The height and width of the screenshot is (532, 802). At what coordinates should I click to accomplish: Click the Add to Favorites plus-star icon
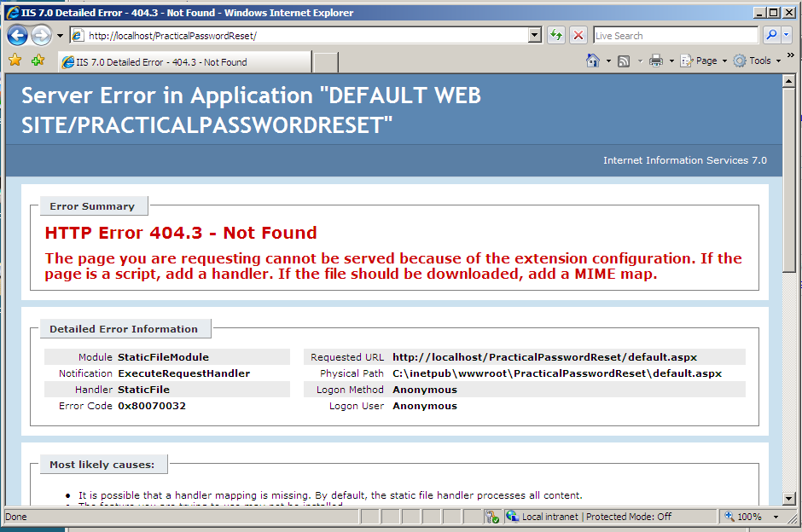pyautogui.click(x=37, y=61)
